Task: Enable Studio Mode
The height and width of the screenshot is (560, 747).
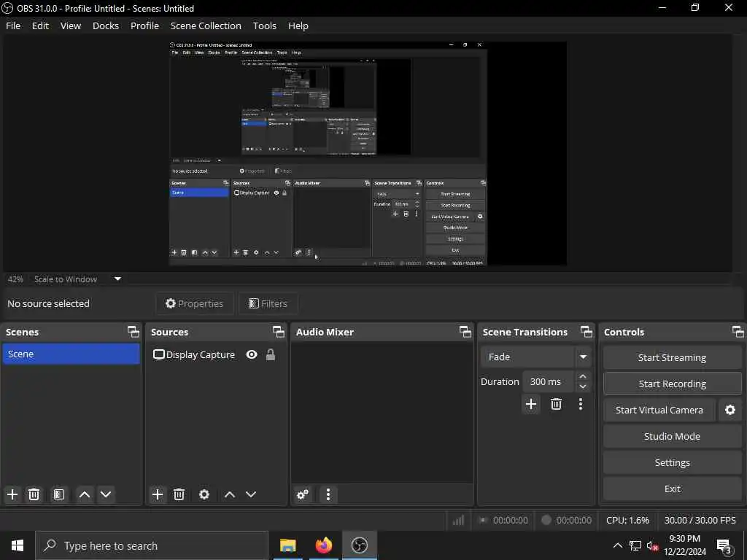Action: [672, 436]
